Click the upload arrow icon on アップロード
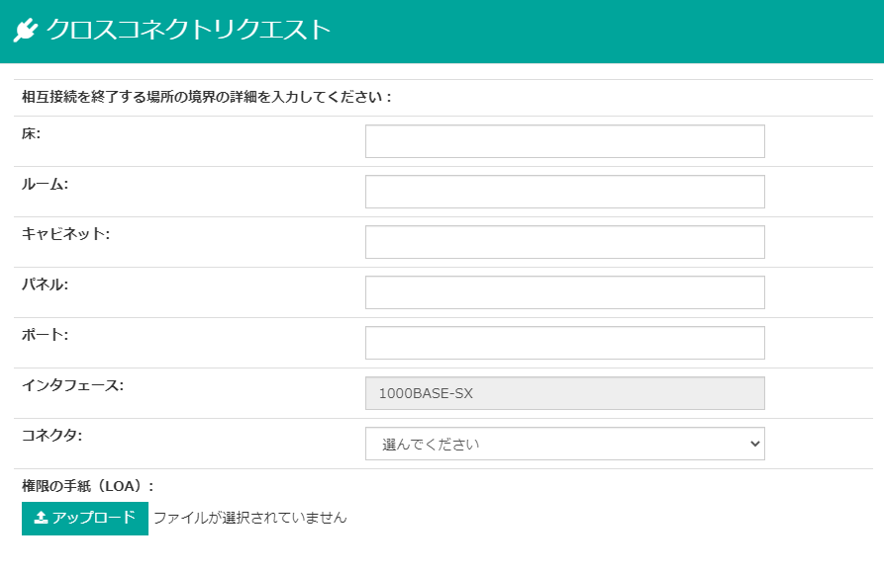The image size is (884, 572). point(41,517)
